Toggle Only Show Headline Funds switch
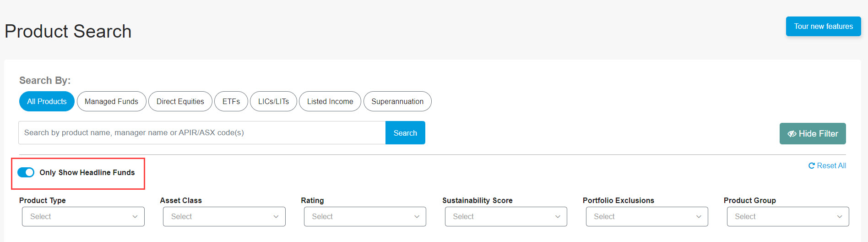Viewport: 868px width, 242px height. pyautogui.click(x=26, y=172)
